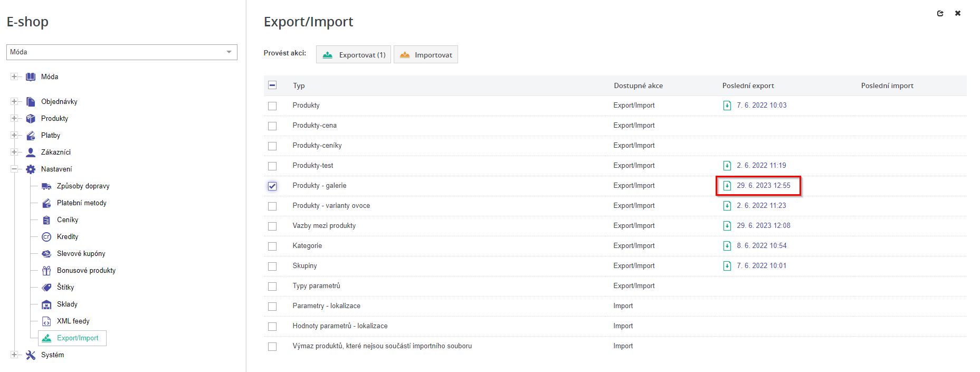Open Platební metody settings item

click(x=82, y=203)
